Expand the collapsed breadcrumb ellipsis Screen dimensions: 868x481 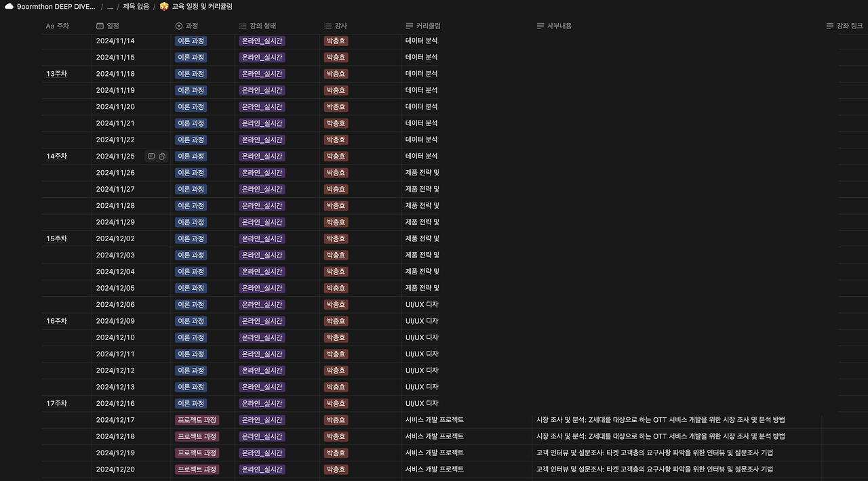coord(110,6)
